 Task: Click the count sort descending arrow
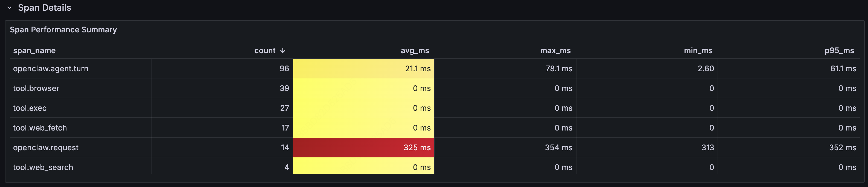click(283, 51)
